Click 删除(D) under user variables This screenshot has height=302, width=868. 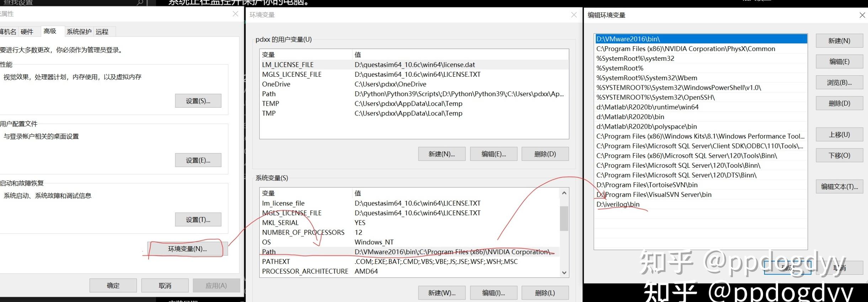click(x=545, y=154)
